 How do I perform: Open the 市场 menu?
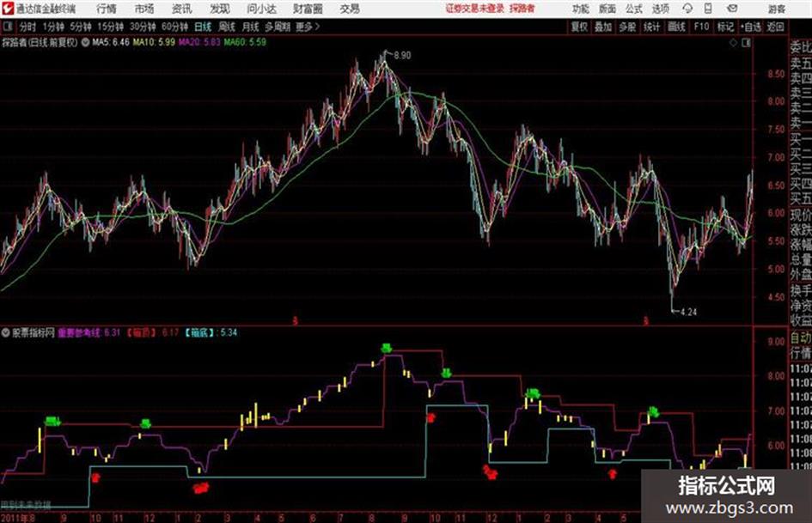point(144,9)
